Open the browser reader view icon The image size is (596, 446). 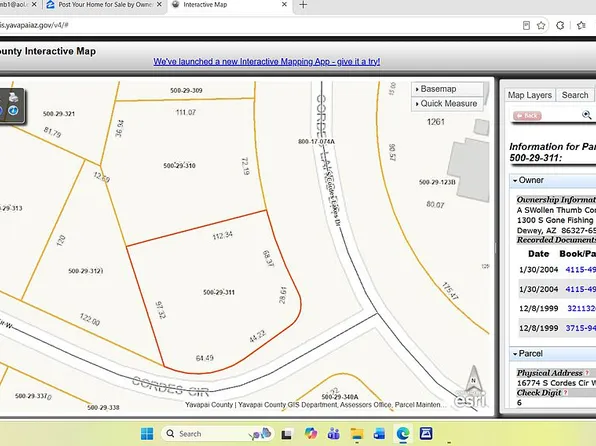(x=526, y=25)
